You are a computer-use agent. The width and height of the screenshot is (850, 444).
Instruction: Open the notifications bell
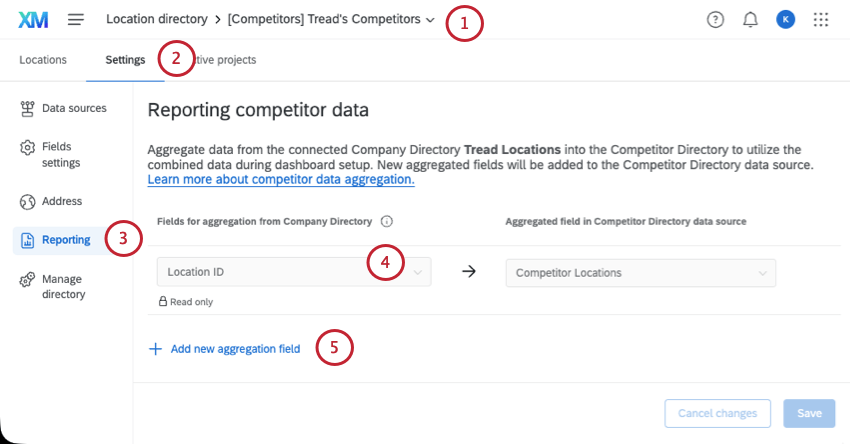750,19
